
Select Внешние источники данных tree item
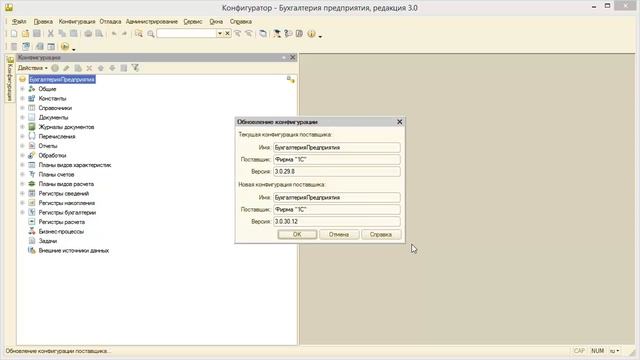coord(73,251)
